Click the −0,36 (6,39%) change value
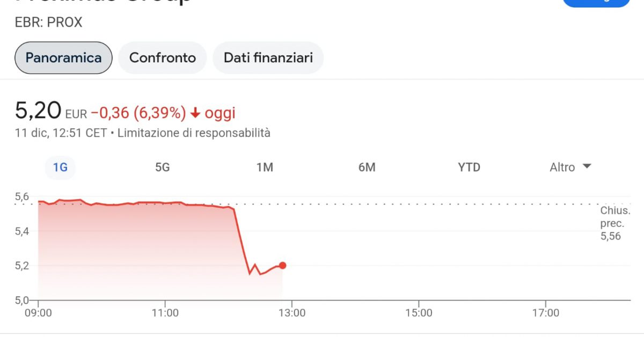The height and width of the screenshot is (337, 644). (138, 113)
